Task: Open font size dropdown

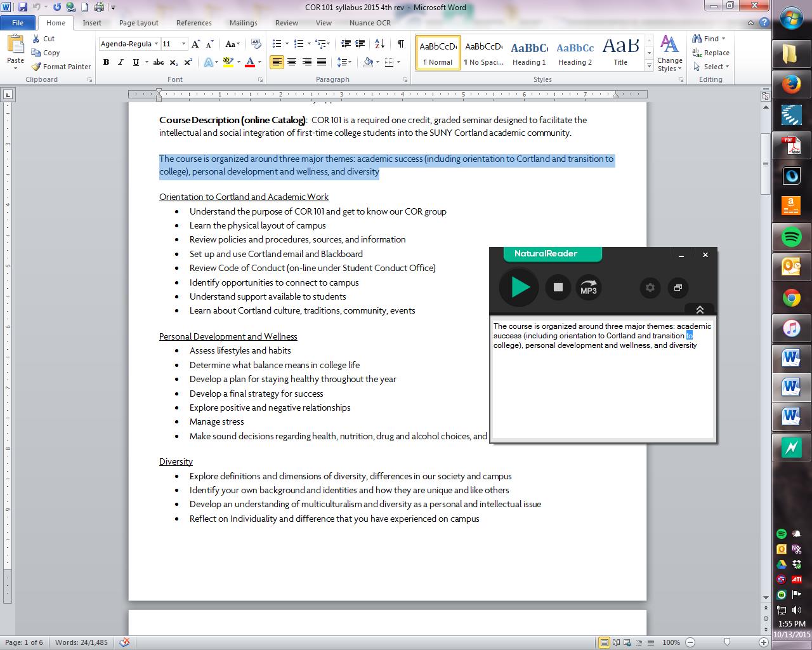Action: (183, 44)
